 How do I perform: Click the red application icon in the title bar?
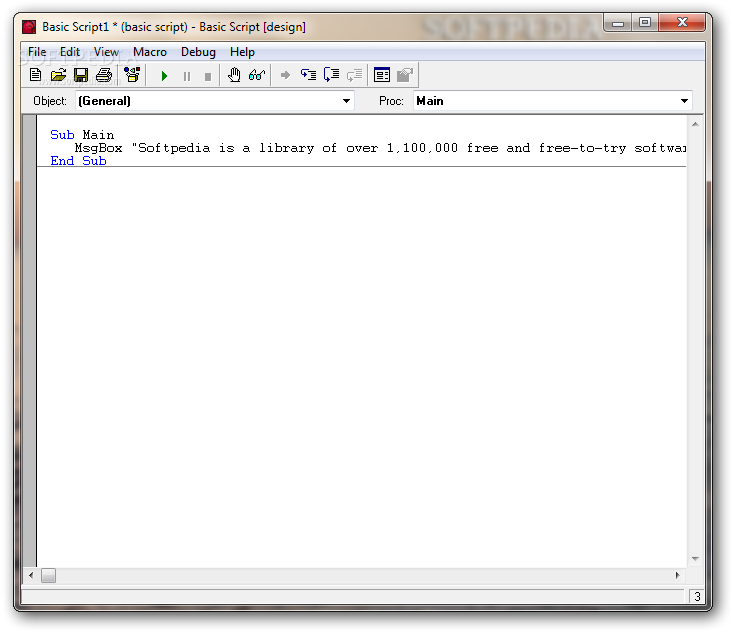29,27
